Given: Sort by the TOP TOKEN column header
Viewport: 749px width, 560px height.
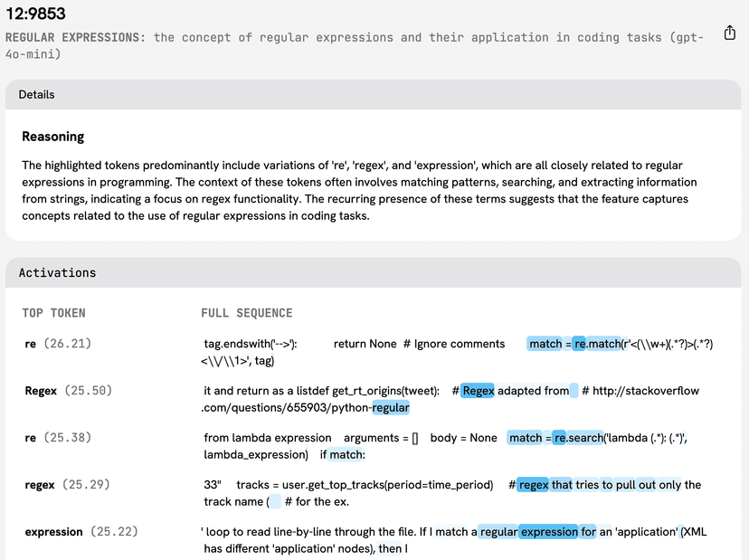Looking at the screenshot, I should pyautogui.click(x=55, y=313).
